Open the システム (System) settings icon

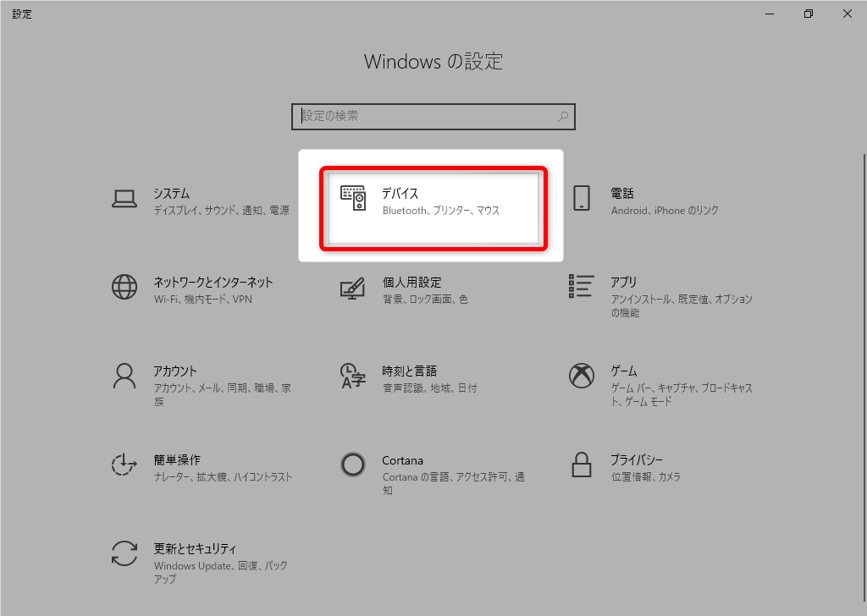coord(124,199)
